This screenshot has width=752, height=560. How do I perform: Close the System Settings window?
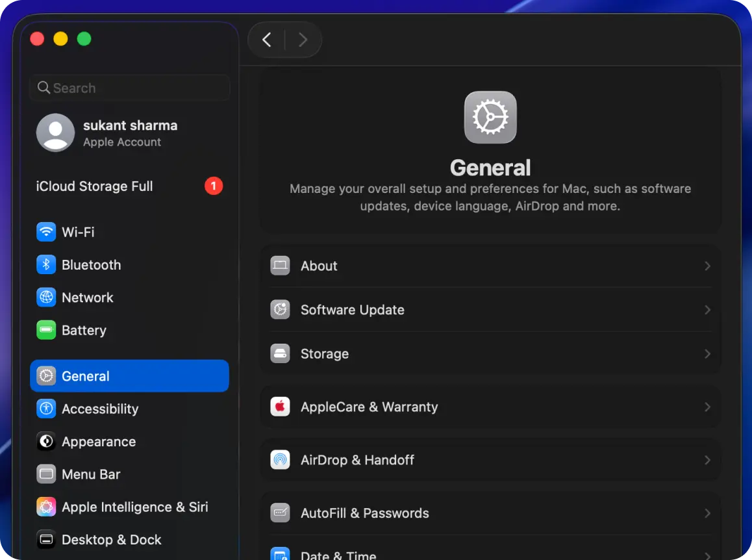click(x=37, y=38)
